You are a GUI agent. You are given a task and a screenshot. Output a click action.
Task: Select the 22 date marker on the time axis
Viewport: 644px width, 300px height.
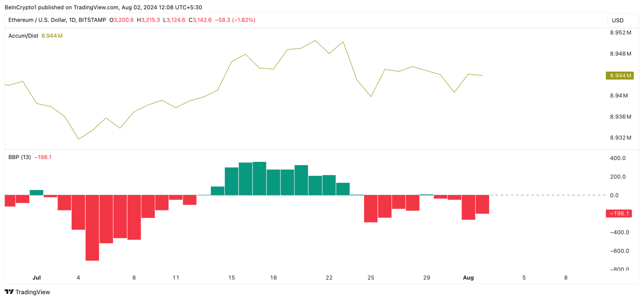329,278
